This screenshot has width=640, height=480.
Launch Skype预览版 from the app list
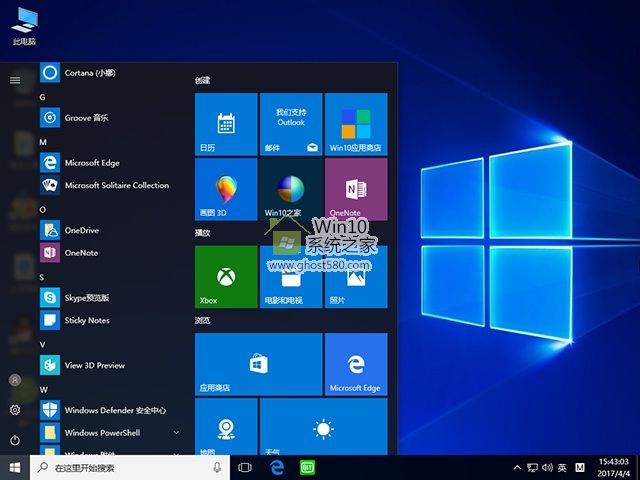(86, 298)
